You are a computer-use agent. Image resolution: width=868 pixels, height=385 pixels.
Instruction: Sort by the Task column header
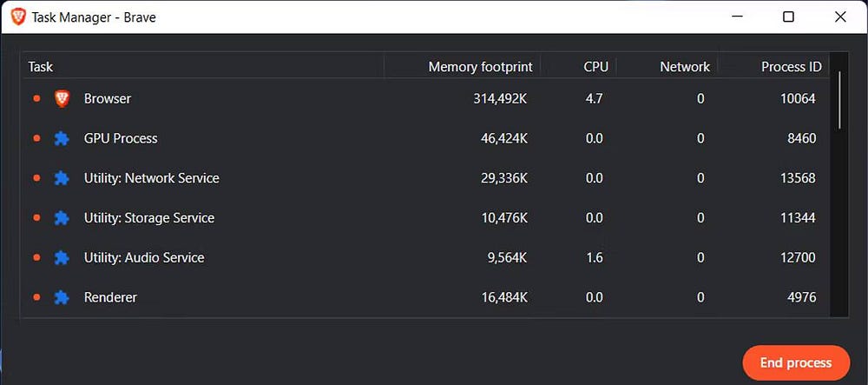tap(41, 67)
